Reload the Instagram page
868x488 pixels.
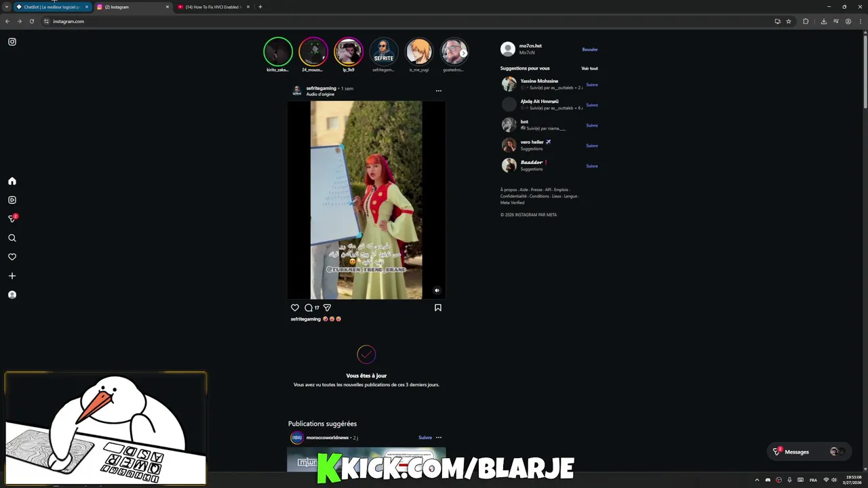tap(31, 21)
